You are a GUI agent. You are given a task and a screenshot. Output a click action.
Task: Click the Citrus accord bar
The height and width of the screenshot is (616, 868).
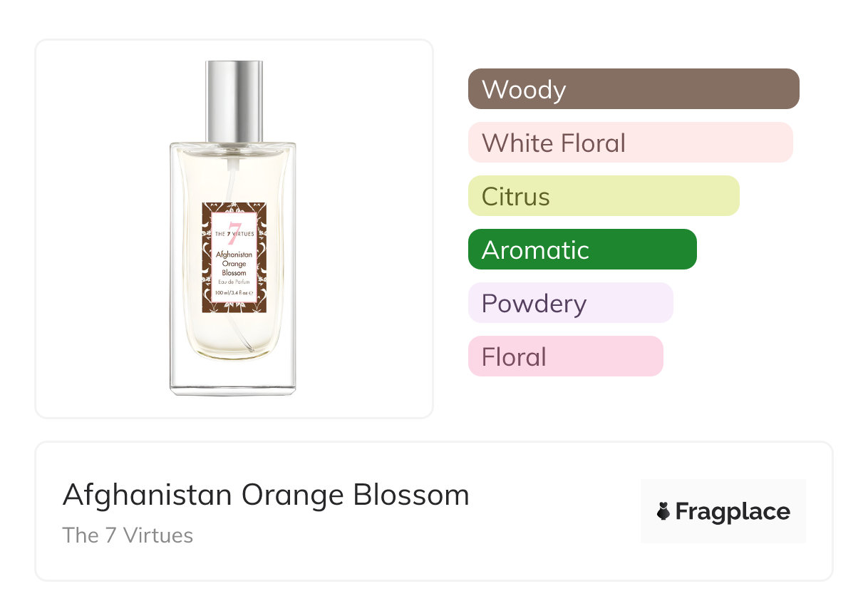point(603,196)
